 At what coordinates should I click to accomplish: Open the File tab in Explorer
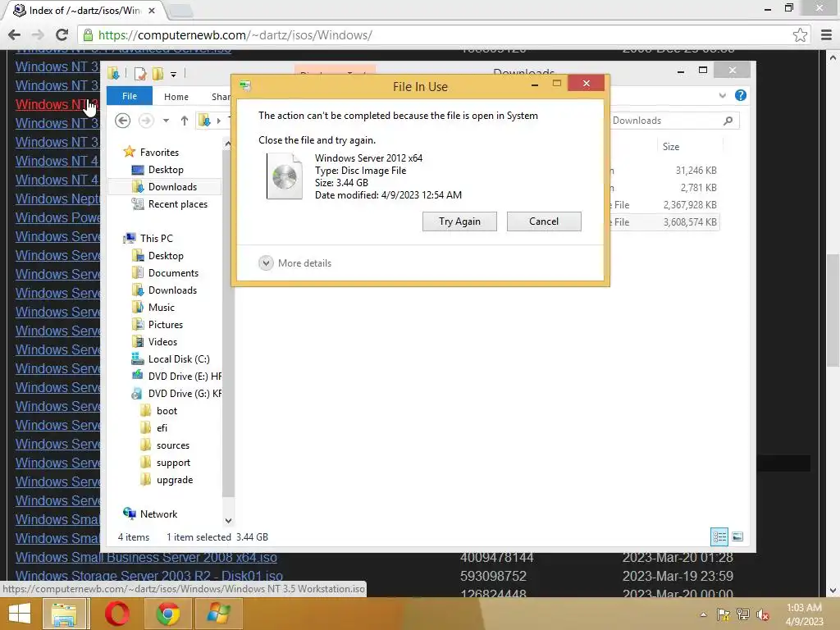point(130,96)
